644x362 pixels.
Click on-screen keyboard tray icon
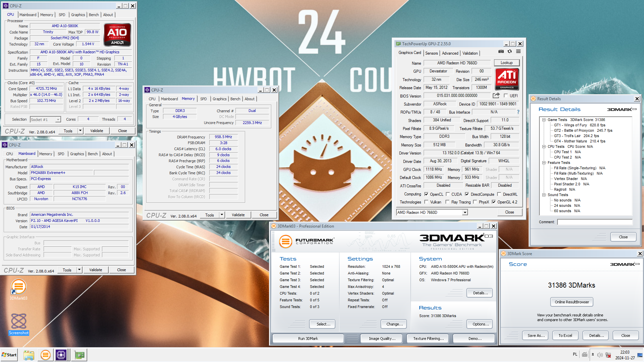585,355
